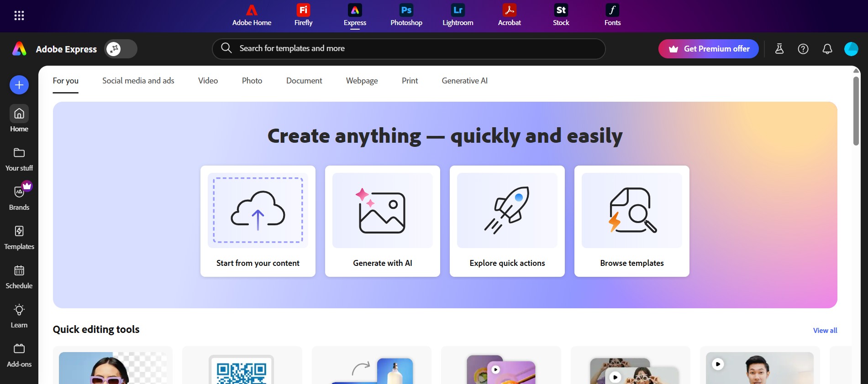Switch to the Photo tab
The image size is (868, 384).
[x=252, y=81]
